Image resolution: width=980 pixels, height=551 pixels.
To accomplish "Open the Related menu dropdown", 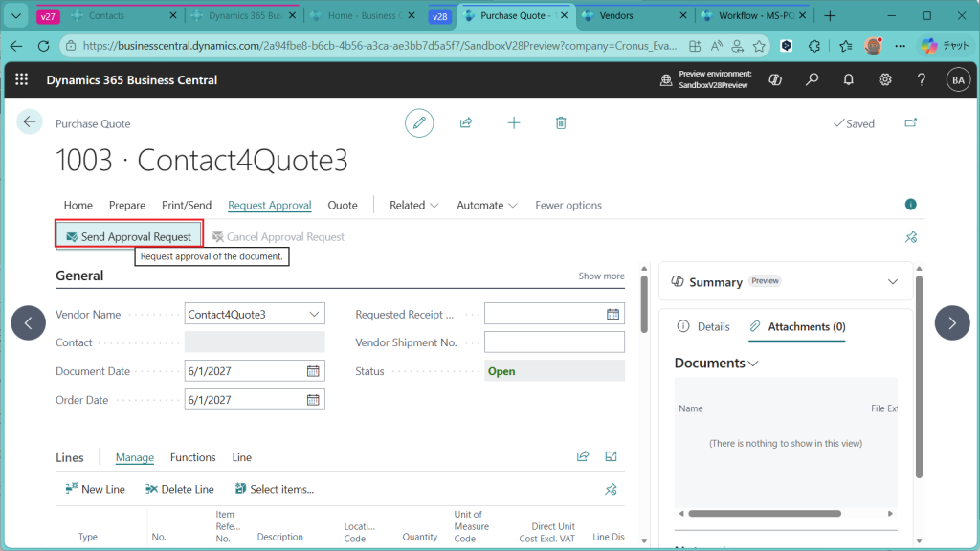I will [x=413, y=205].
